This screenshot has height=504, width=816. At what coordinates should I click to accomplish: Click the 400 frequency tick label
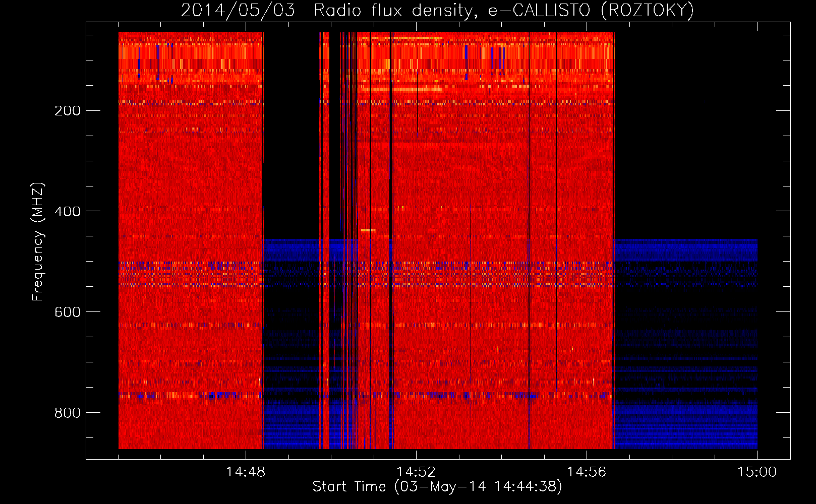click(68, 211)
